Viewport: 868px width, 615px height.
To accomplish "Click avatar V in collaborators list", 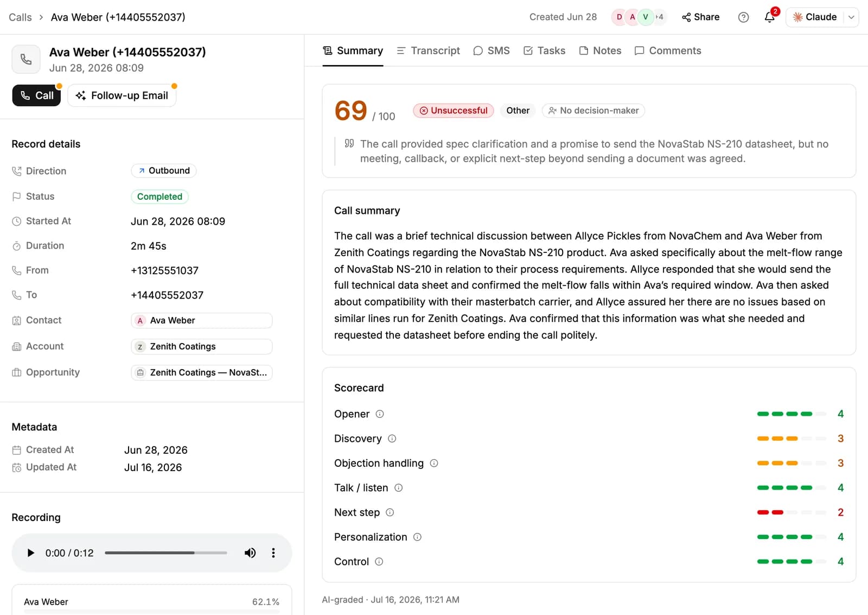I will click(x=646, y=17).
